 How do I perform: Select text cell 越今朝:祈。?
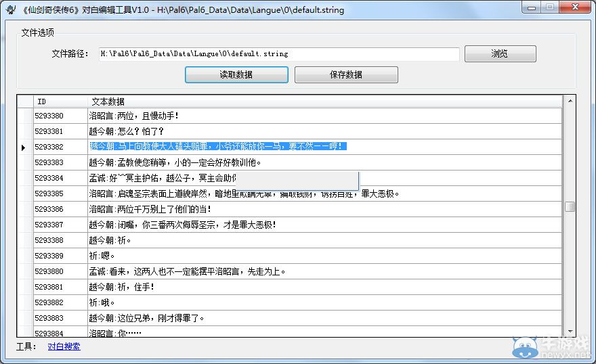(x=324, y=240)
